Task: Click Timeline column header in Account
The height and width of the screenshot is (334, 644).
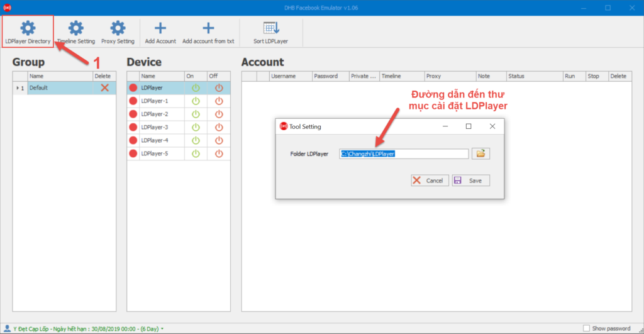Action: pyautogui.click(x=402, y=76)
